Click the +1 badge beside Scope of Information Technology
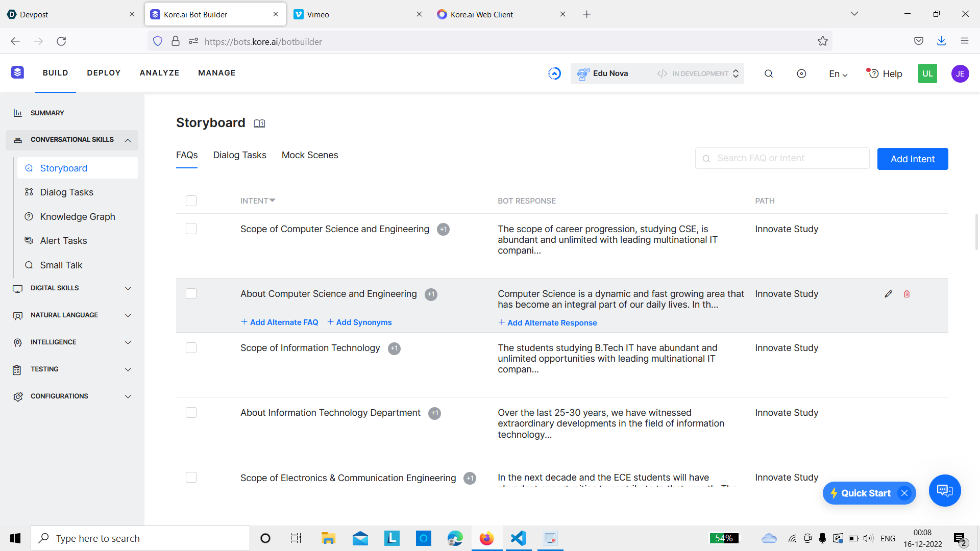 click(x=394, y=348)
